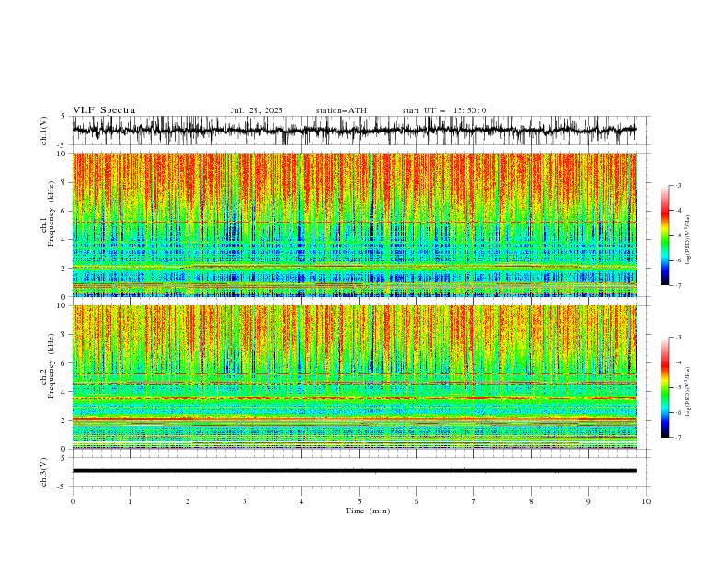Click the 'start UT = 15:50:0' text

444,110
